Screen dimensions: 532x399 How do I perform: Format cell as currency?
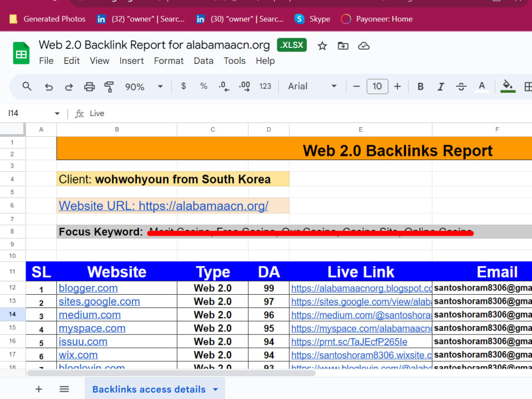(x=183, y=86)
